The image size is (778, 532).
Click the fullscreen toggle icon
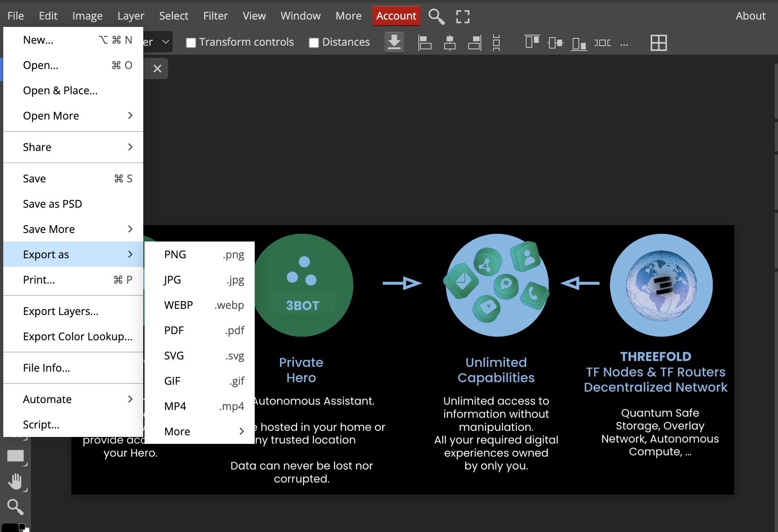[x=462, y=16]
